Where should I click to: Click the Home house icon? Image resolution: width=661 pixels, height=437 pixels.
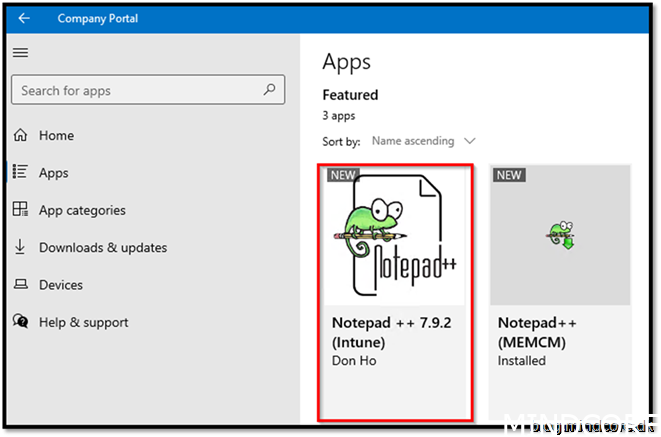click(20, 135)
